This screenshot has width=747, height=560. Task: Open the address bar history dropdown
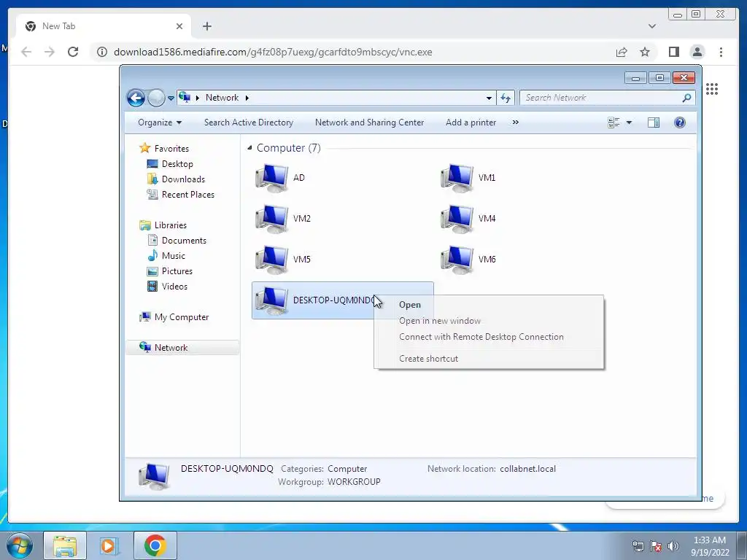pos(489,98)
